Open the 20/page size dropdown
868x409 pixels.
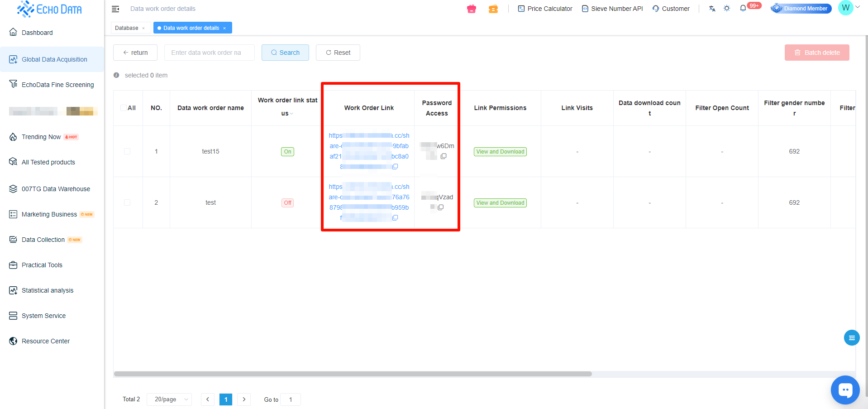(x=169, y=399)
